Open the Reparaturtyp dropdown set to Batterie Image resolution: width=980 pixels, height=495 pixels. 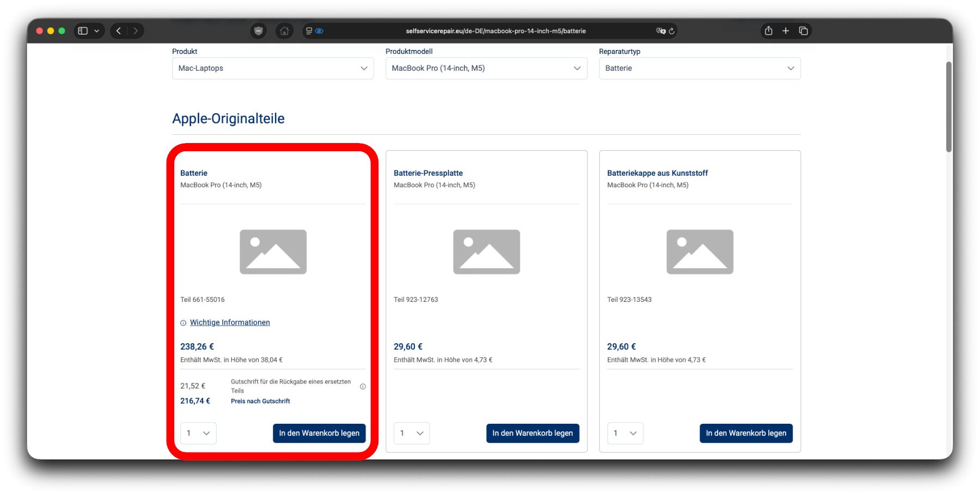(x=700, y=69)
